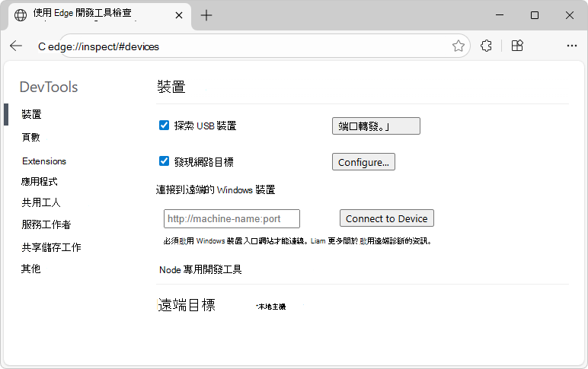Open 應用程式 in the sidebar
Viewport: 588px width, 369px height.
coord(40,182)
